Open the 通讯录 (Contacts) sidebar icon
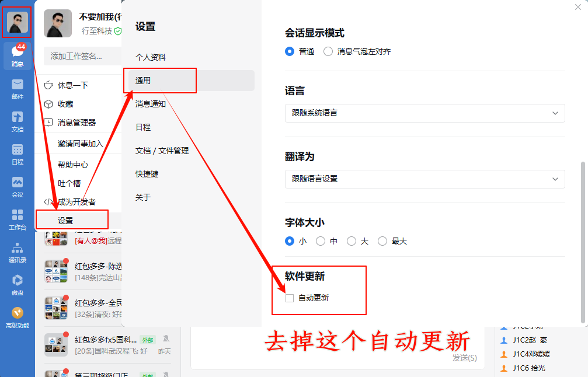The width and height of the screenshot is (588, 377). (x=17, y=252)
